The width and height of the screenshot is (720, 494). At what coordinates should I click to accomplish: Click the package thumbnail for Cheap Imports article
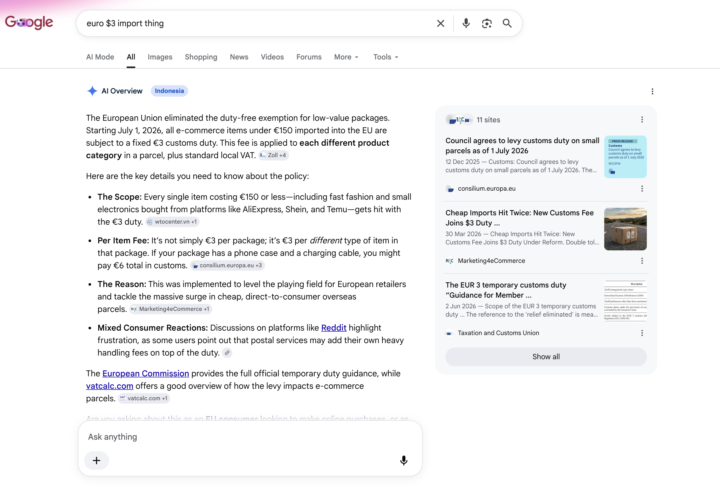pos(625,229)
